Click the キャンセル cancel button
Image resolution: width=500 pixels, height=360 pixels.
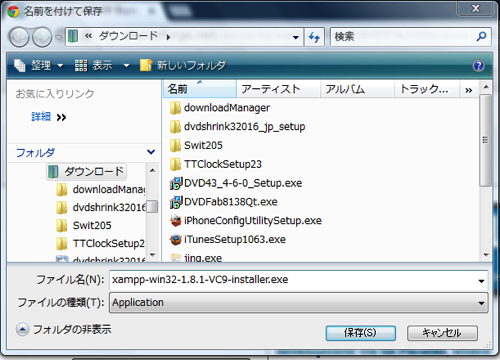[442, 333]
